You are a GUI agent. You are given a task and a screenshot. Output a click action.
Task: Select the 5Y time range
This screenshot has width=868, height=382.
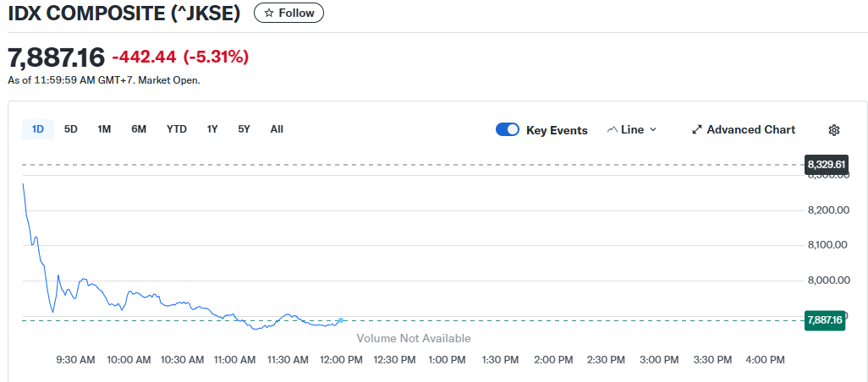(244, 129)
